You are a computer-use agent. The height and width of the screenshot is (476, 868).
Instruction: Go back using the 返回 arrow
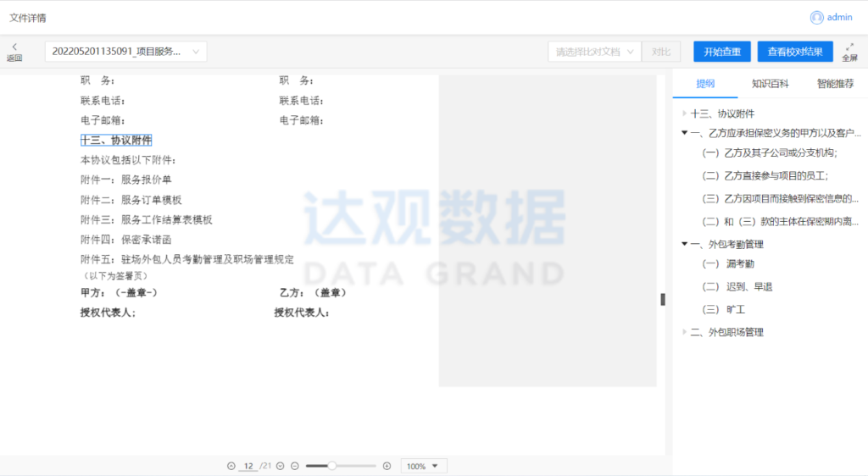[x=14, y=52]
